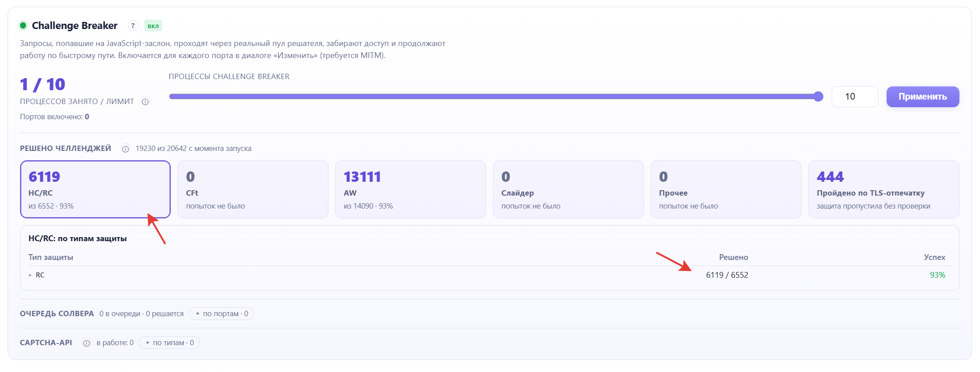Click the 'в работе: 0' CAPTCHA-API status

(x=115, y=343)
